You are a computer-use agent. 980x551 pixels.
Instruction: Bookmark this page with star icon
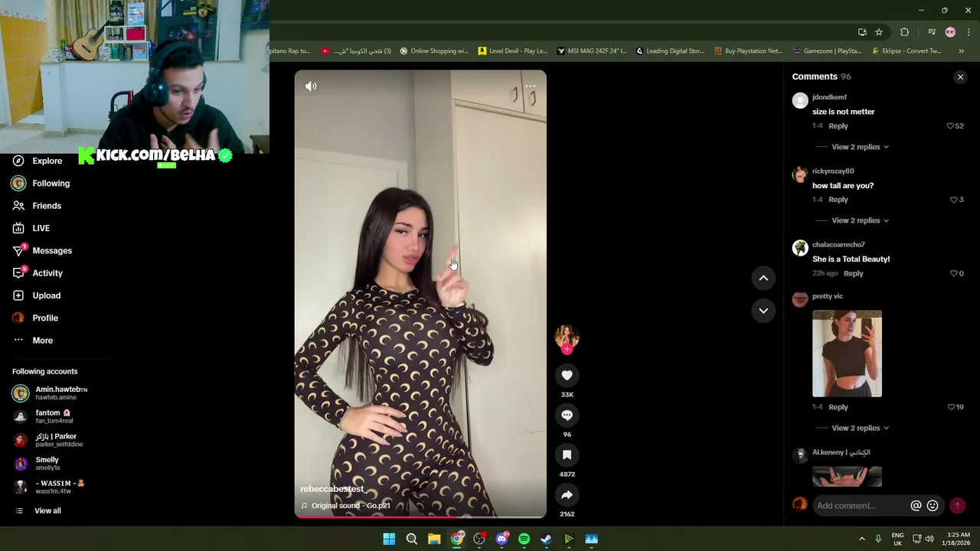coord(879,32)
